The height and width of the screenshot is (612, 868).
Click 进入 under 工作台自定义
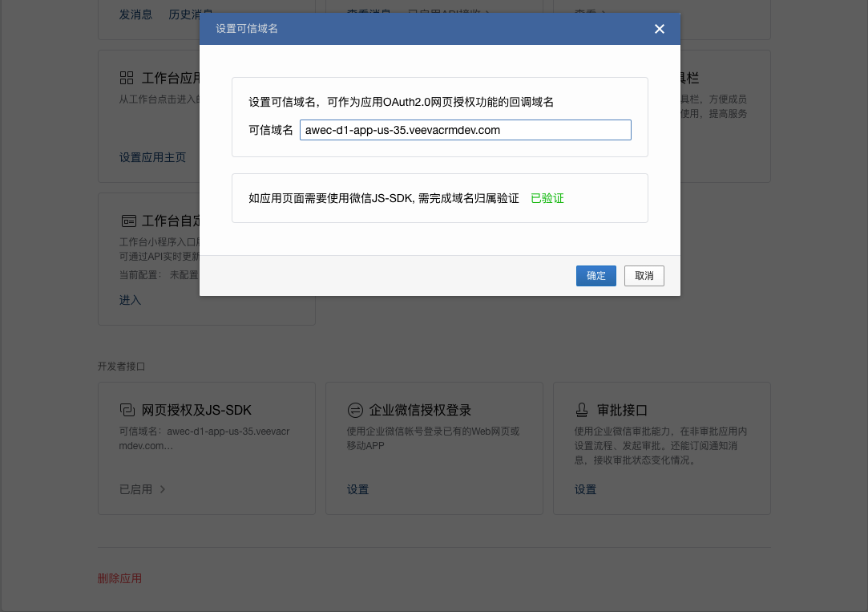click(x=130, y=300)
